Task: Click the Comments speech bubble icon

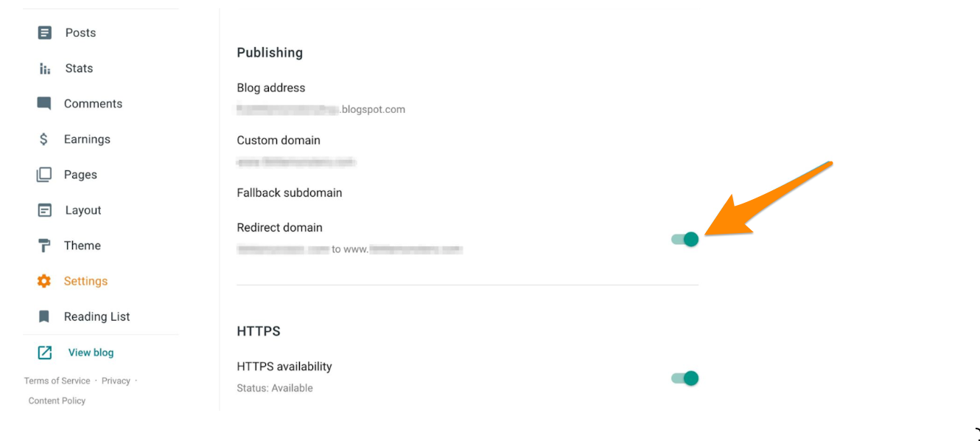Action: [44, 103]
